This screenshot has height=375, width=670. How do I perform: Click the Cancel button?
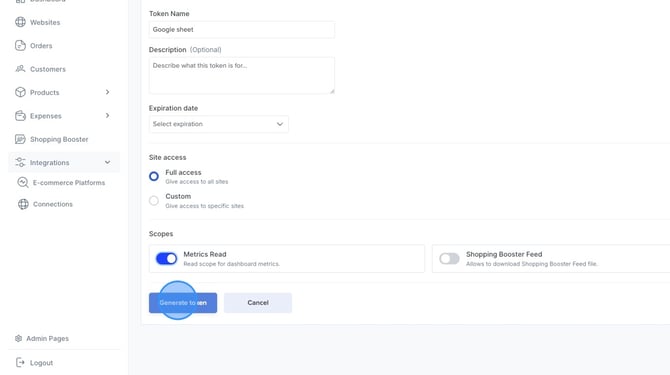pyautogui.click(x=258, y=303)
